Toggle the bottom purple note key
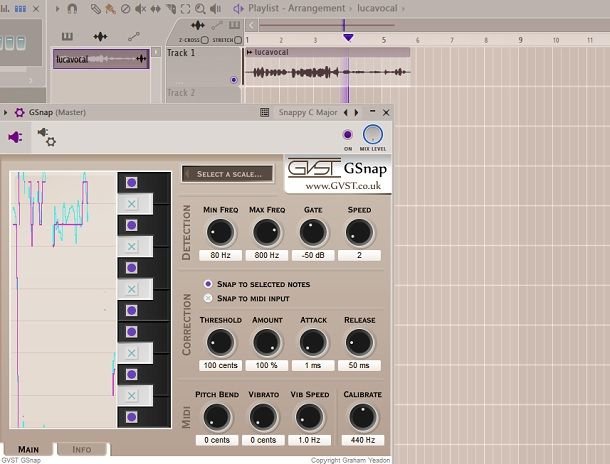The image size is (610, 464). pyautogui.click(x=131, y=417)
